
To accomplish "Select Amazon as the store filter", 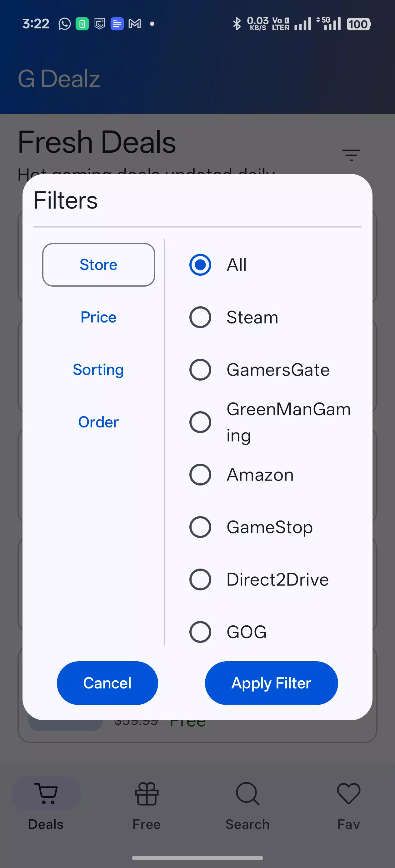I will coord(200,475).
